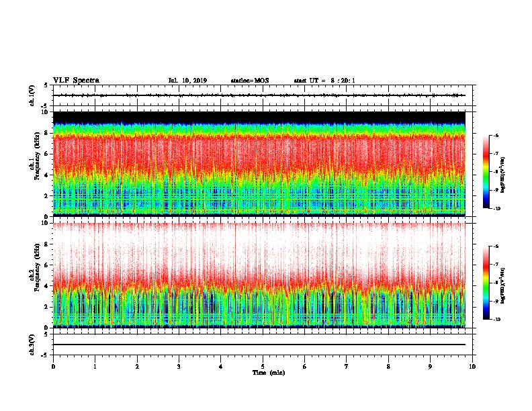Click the ch.1 spectrogram color bar
532x411 pixels.
coord(486,172)
